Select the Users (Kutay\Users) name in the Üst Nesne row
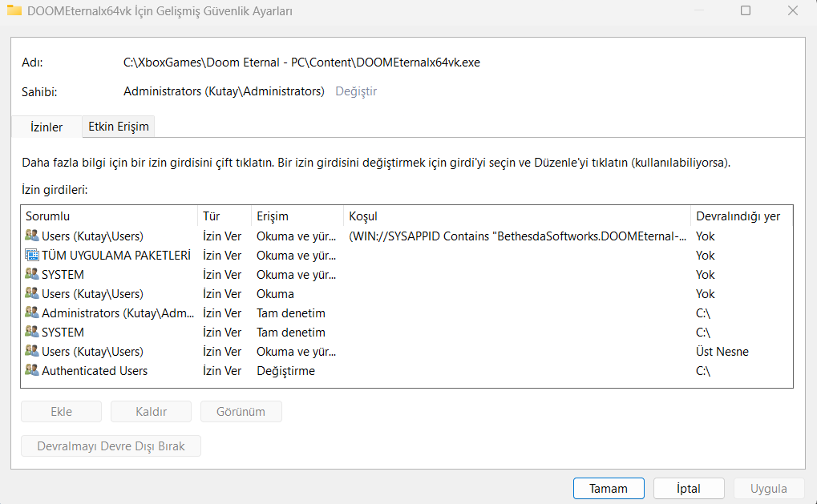Viewport: 817px width, 504px height. [92, 352]
